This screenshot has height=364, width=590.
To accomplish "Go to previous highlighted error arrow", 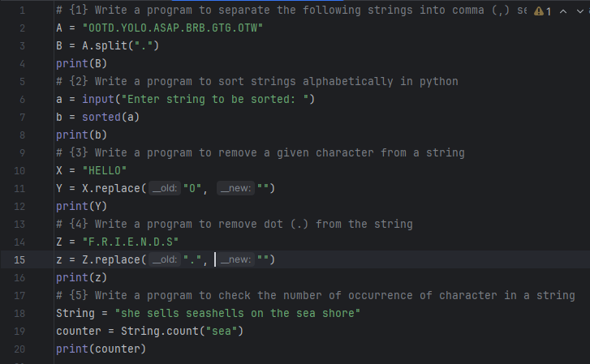I will click(x=563, y=11).
